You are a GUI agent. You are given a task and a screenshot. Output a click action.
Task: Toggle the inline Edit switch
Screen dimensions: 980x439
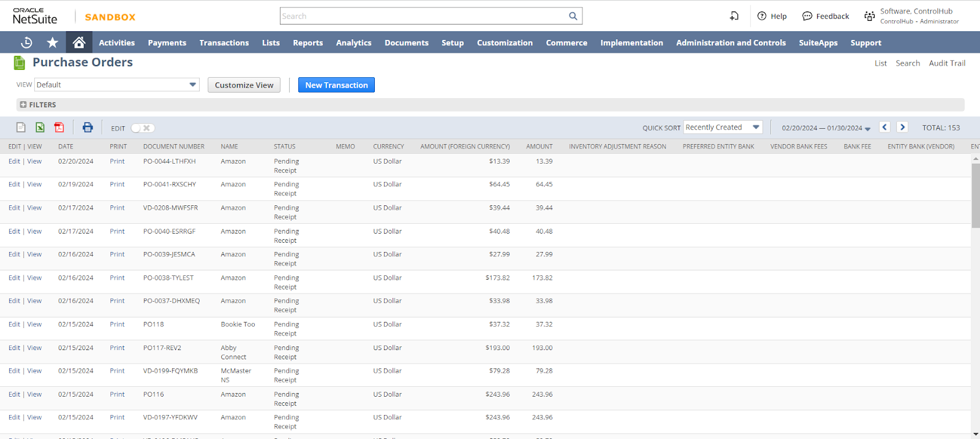[x=143, y=128]
